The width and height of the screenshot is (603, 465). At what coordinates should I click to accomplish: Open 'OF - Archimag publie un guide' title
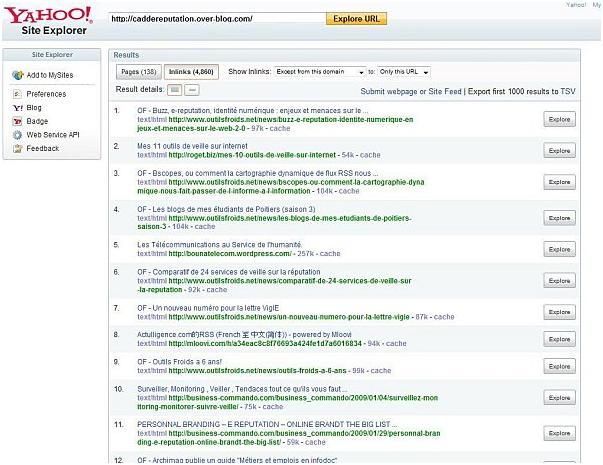pos(237,460)
